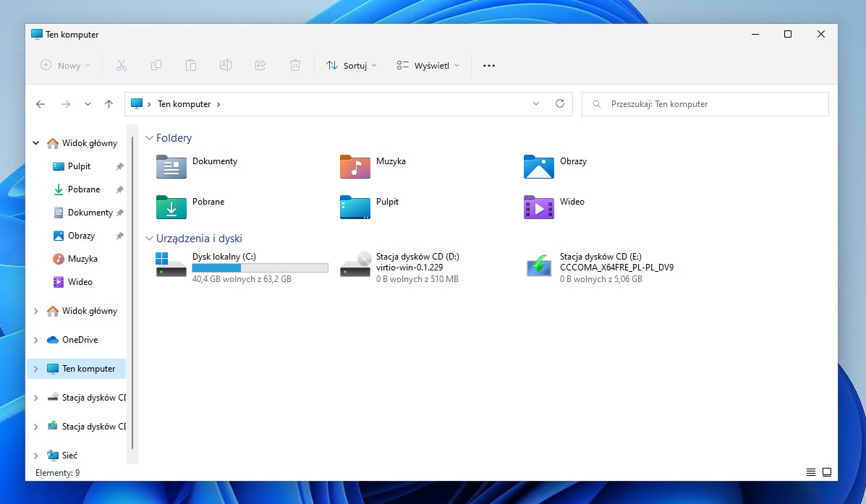Collapse the Foldery section
This screenshot has height=504, width=866.
click(x=150, y=138)
